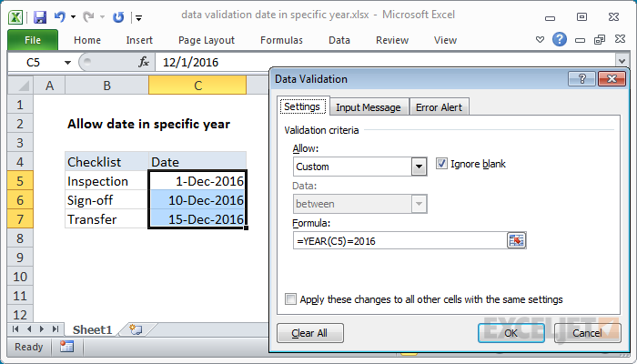
Task: Click the OK button
Action: (511, 333)
